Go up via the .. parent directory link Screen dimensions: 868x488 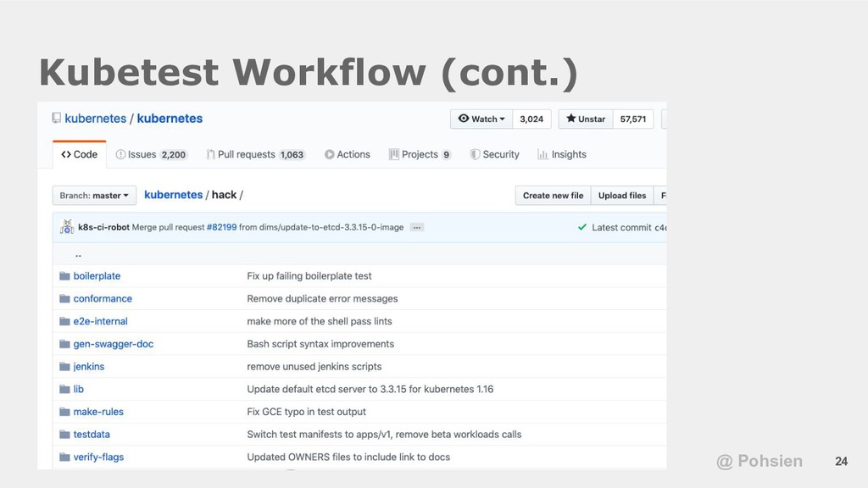[x=78, y=254]
